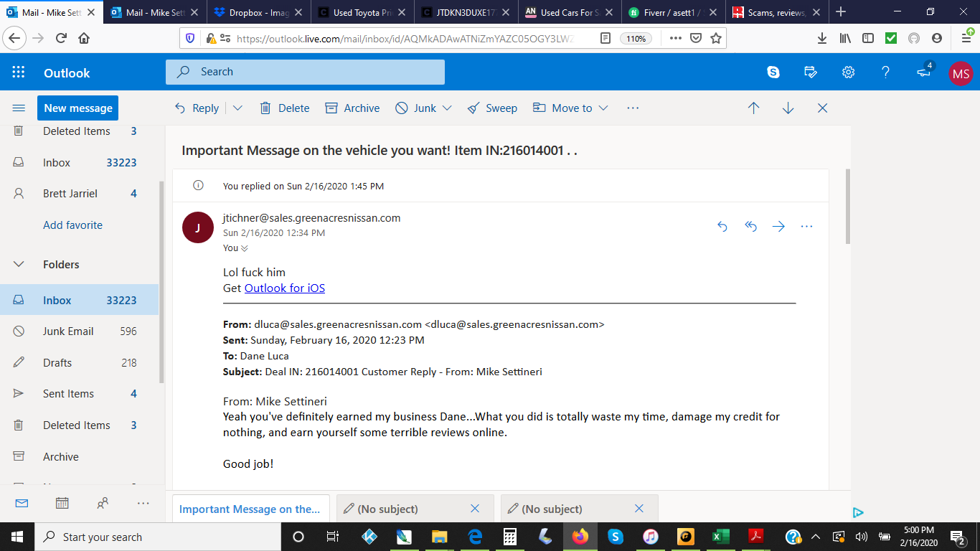This screenshot has width=980, height=551.
Task: Switch to Used Toyota Prius browser tab
Action: (363, 12)
